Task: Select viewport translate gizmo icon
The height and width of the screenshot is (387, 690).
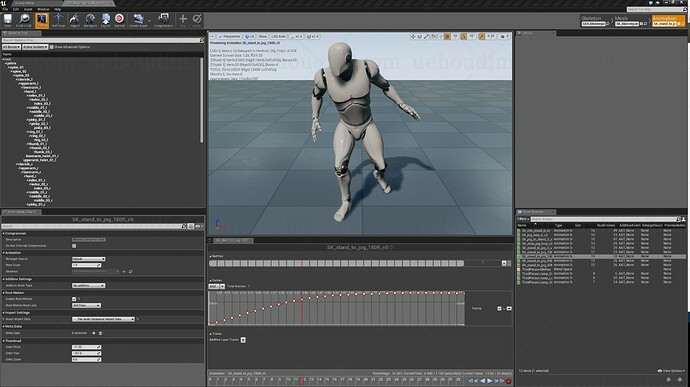Action: pos(413,37)
